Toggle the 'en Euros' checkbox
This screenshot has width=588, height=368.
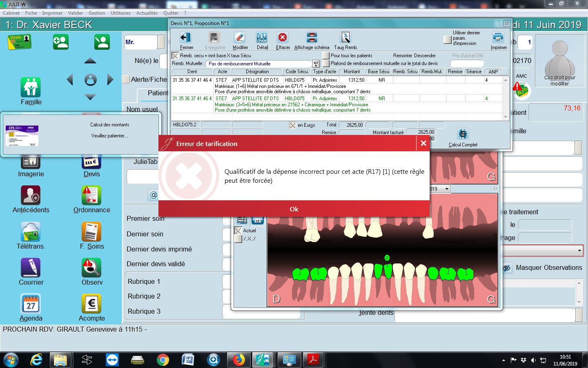coord(293,125)
